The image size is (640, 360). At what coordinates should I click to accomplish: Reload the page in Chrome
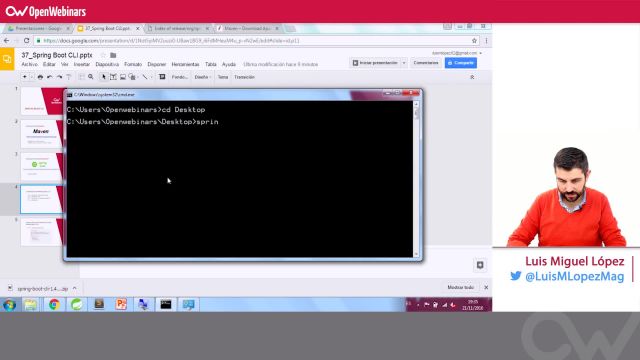pos(27,41)
